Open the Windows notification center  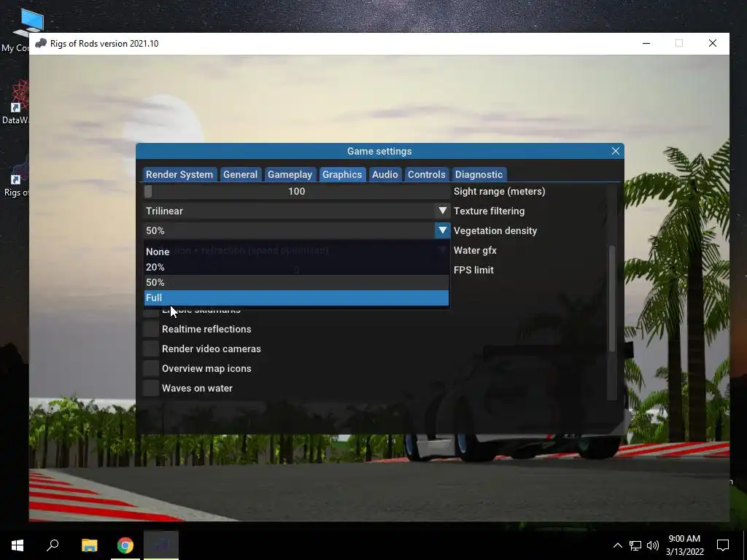pos(723,545)
